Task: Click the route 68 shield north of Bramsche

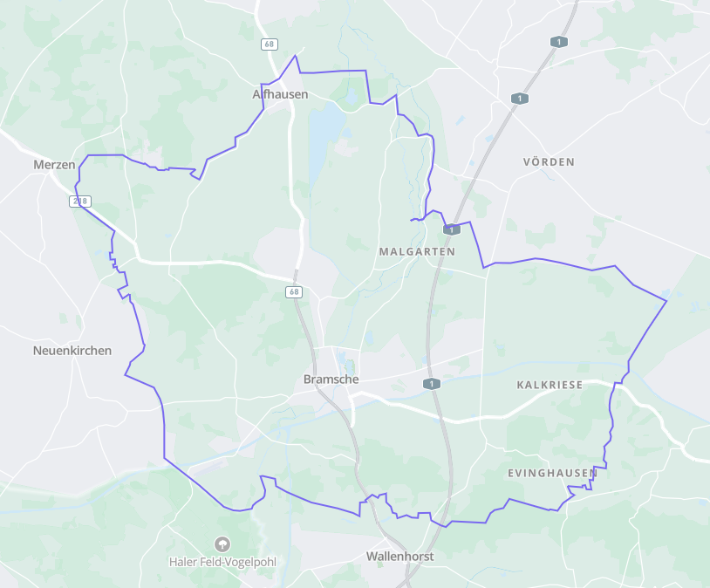Action: [x=294, y=291]
